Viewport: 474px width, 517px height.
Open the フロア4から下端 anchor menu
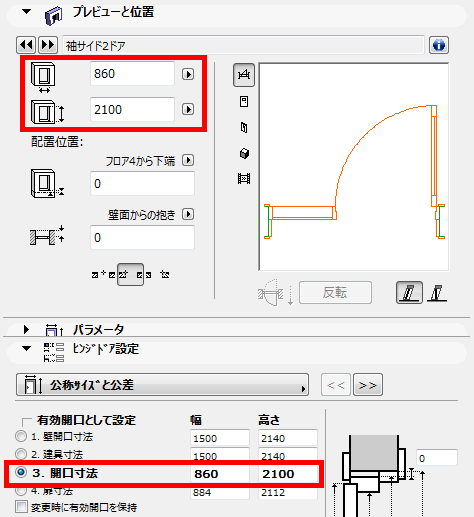188,160
